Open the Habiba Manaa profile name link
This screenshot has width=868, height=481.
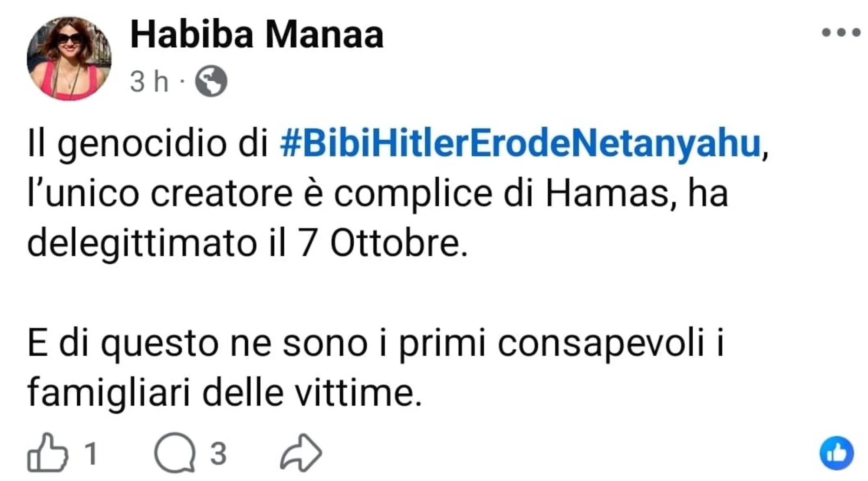pyautogui.click(x=257, y=35)
